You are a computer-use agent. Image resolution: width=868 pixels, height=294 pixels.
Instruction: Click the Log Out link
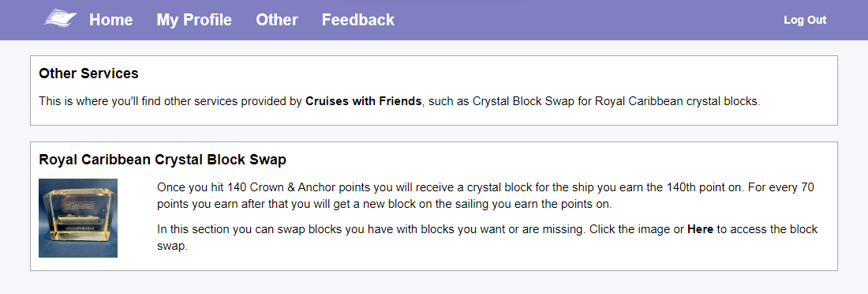(805, 20)
